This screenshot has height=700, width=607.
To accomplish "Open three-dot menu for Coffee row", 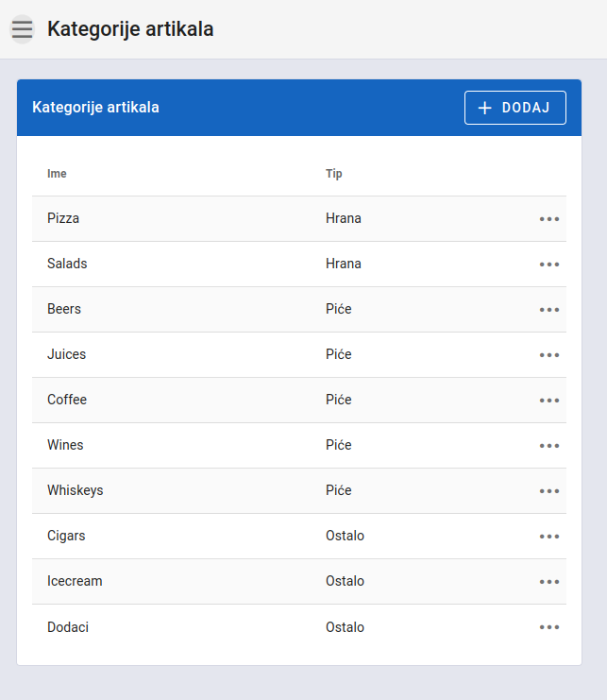I will pos(549,401).
